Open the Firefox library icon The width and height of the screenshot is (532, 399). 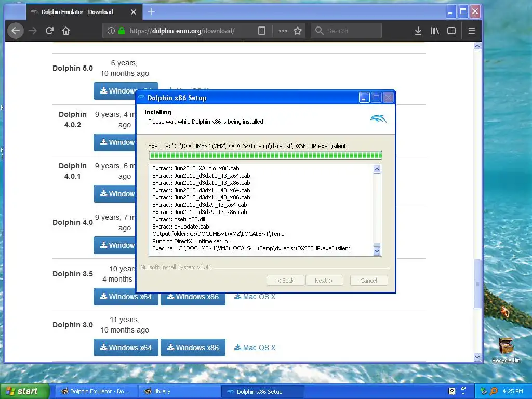435,31
